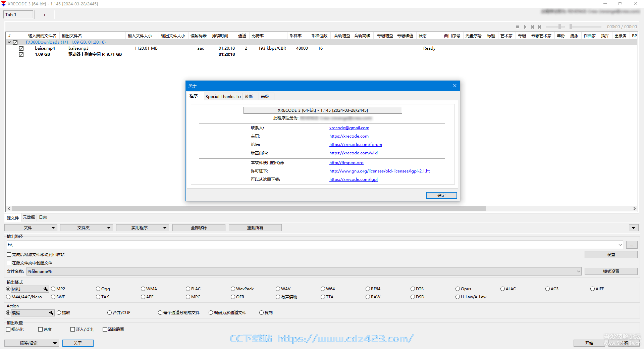
Task: Click the 关于 button
Action: pos(78,343)
